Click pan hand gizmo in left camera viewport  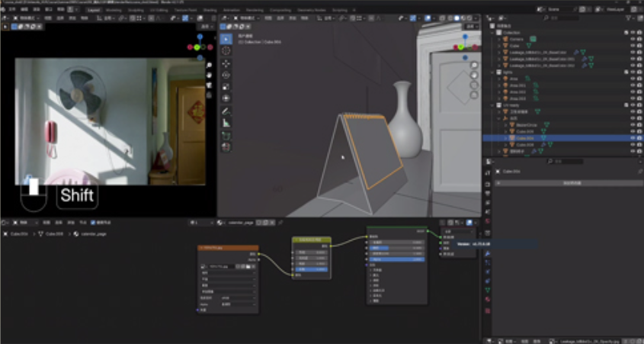(x=209, y=76)
